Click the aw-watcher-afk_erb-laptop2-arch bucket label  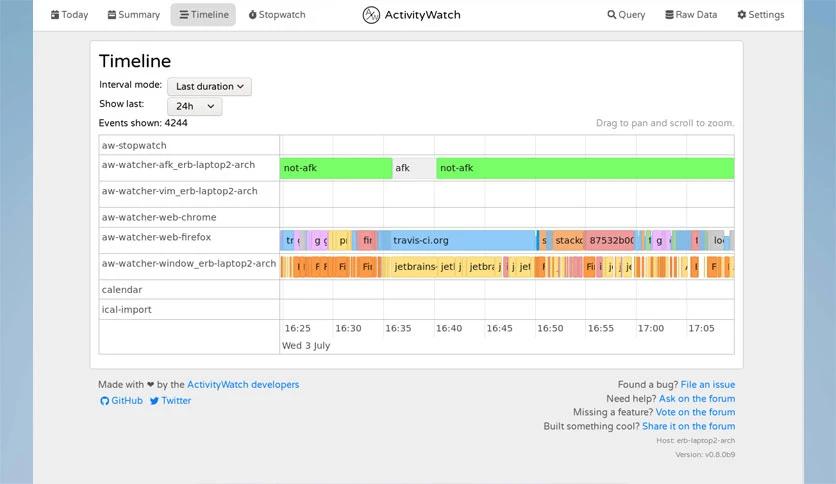pyautogui.click(x=178, y=165)
